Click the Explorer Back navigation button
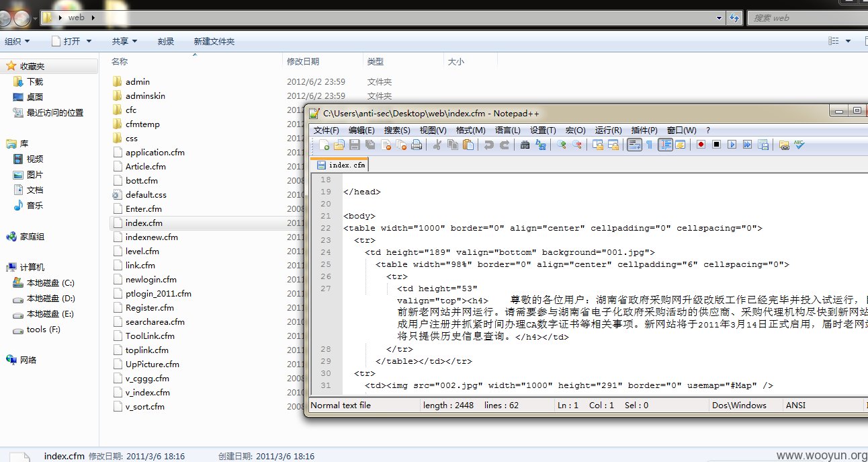868x462 pixels. (x=6, y=18)
